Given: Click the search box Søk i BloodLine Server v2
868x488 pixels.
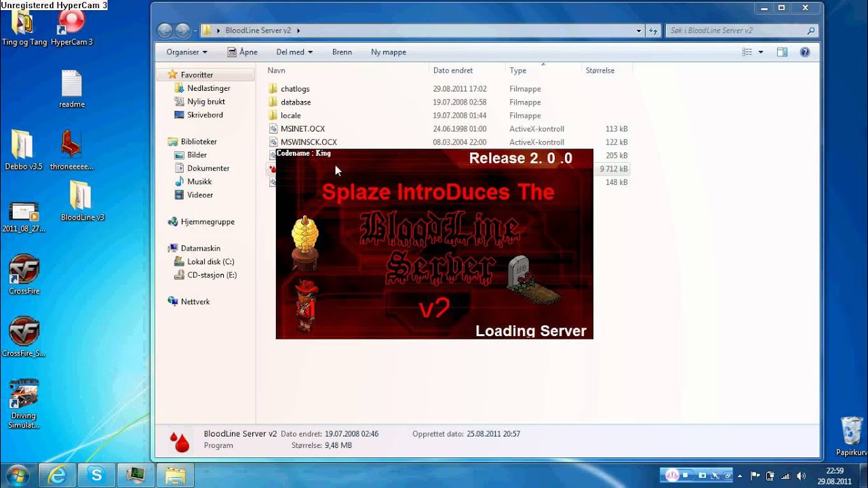Looking at the screenshot, I should (x=741, y=30).
